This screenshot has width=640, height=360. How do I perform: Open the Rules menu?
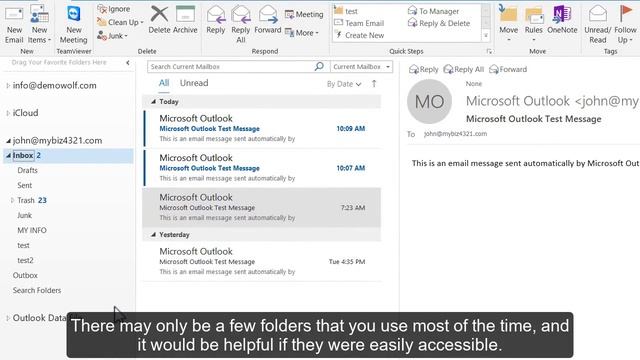[533, 24]
